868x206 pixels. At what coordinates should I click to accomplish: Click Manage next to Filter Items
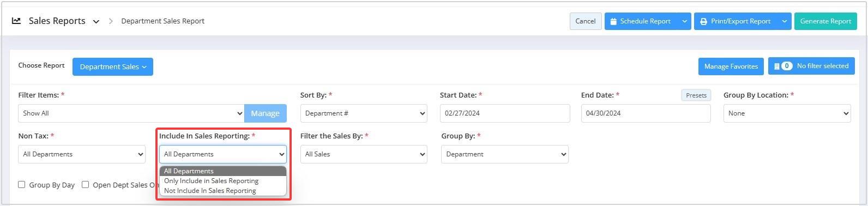(x=266, y=113)
